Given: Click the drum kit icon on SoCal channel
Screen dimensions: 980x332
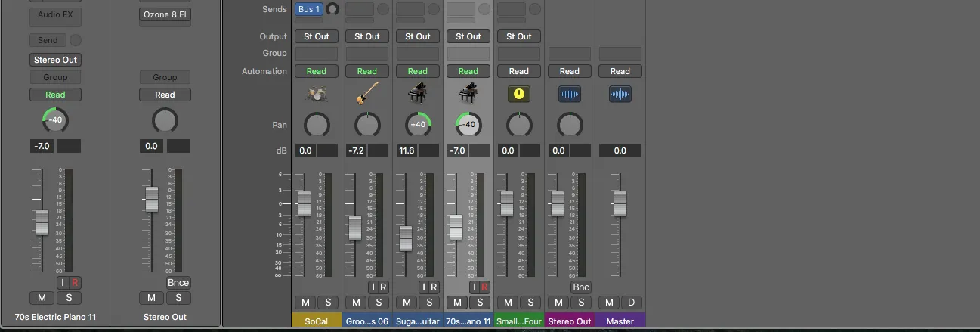Looking at the screenshot, I should pos(317,95).
